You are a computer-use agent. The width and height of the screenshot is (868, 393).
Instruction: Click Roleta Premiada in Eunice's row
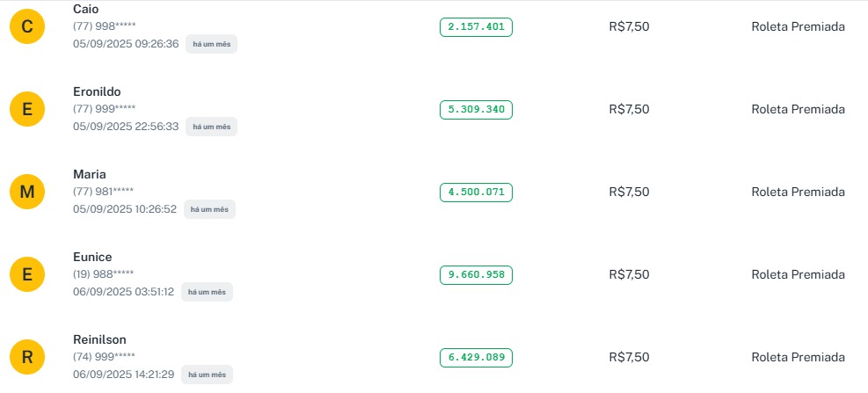coord(798,274)
